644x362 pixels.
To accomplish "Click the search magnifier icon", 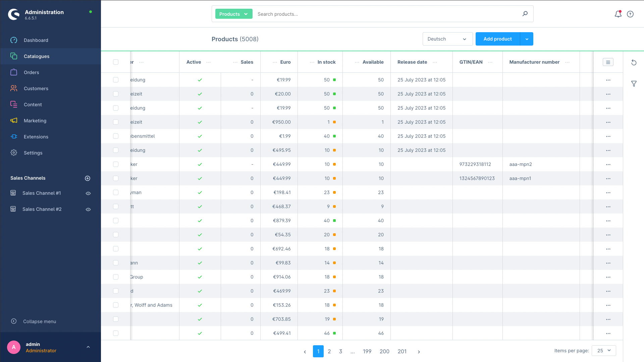I will click(x=525, y=14).
